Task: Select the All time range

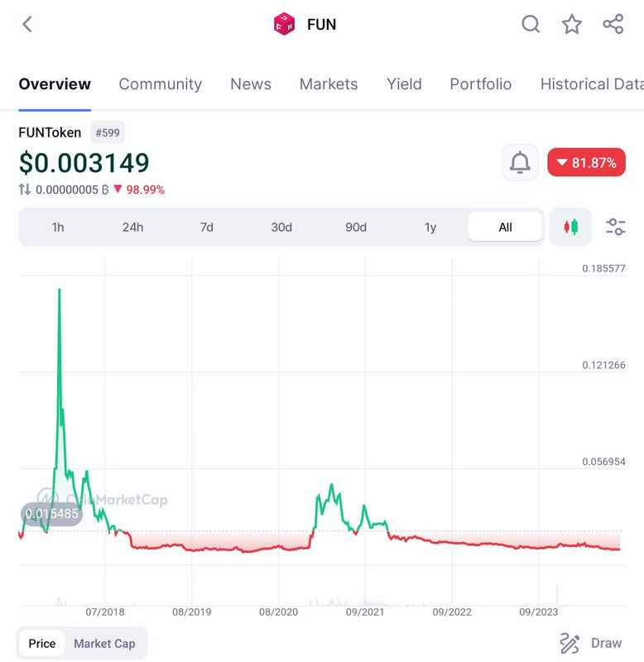Action: coord(505,227)
